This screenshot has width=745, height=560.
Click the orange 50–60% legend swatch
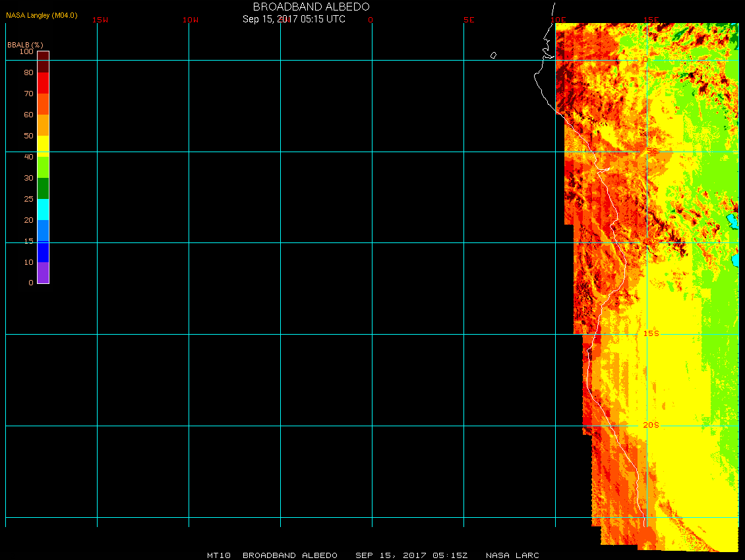tap(43, 125)
